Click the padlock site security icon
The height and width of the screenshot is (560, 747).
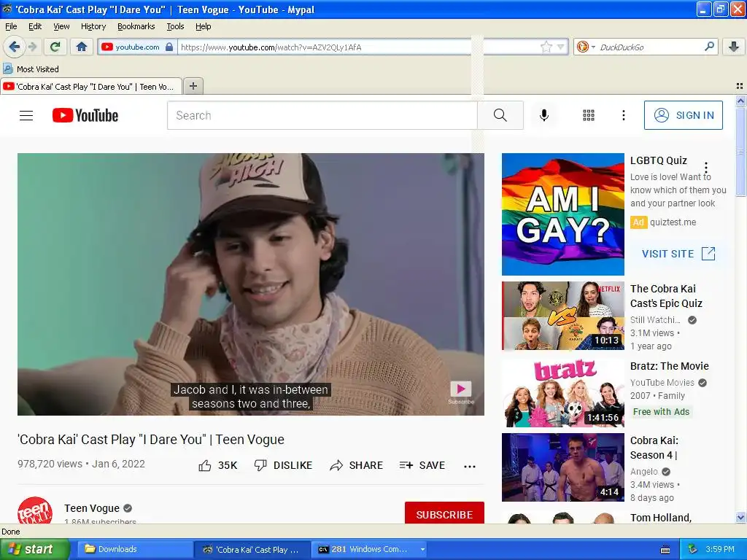click(x=169, y=47)
